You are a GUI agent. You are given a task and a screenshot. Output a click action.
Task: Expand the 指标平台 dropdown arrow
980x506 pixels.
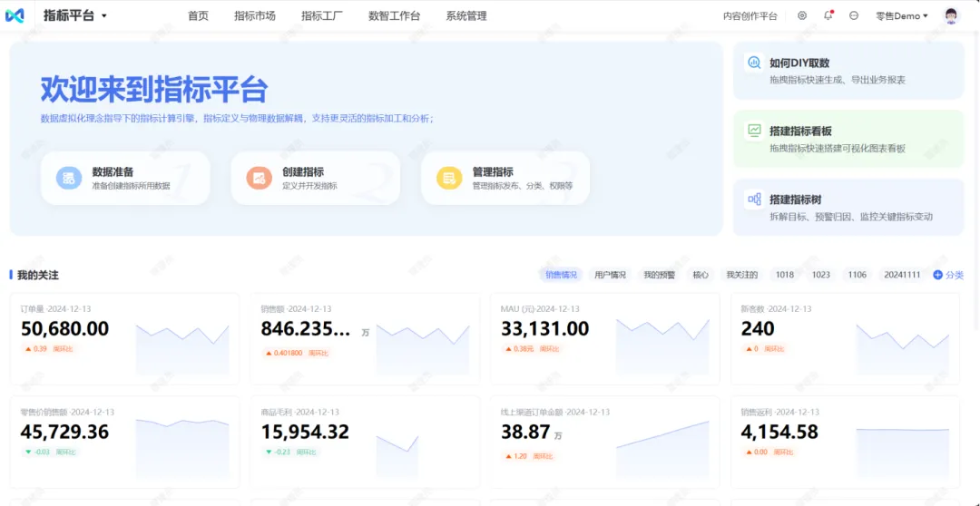pyautogui.click(x=104, y=16)
